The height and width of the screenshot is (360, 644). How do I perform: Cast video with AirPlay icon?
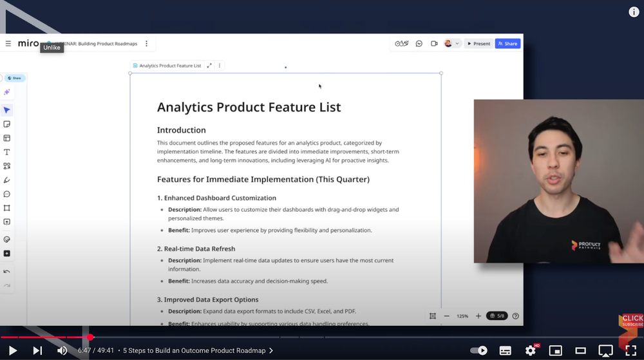click(x=606, y=350)
